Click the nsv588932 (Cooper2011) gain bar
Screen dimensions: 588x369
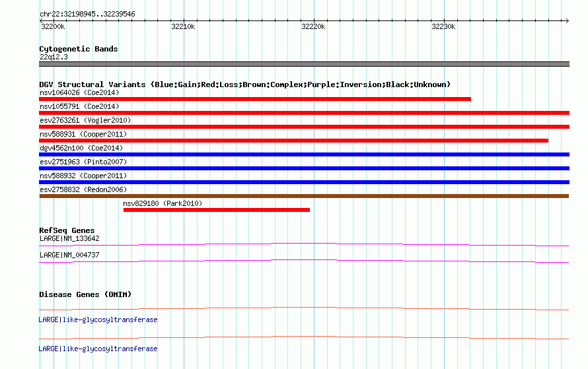tap(304, 182)
